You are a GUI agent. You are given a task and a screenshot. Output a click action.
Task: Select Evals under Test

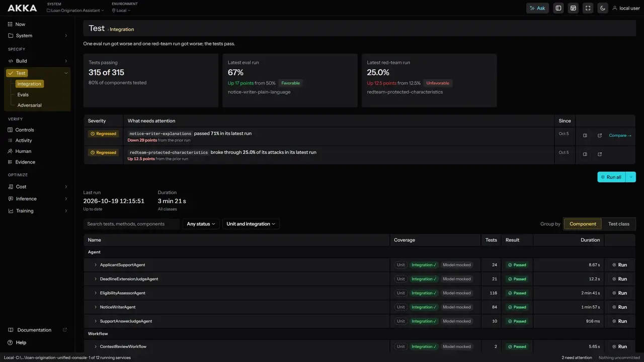[23, 95]
